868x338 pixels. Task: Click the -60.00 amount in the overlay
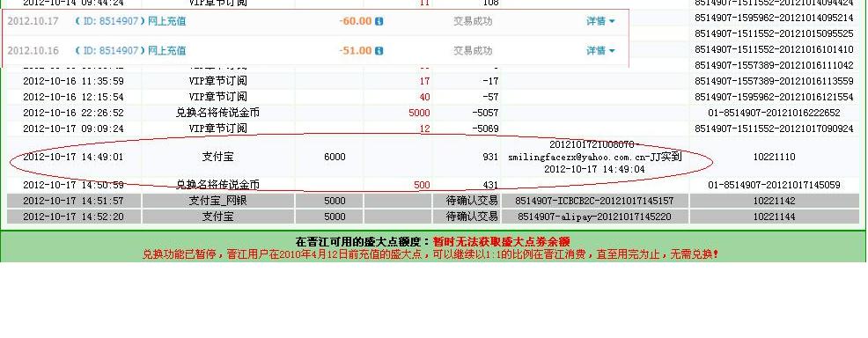click(355, 22)
